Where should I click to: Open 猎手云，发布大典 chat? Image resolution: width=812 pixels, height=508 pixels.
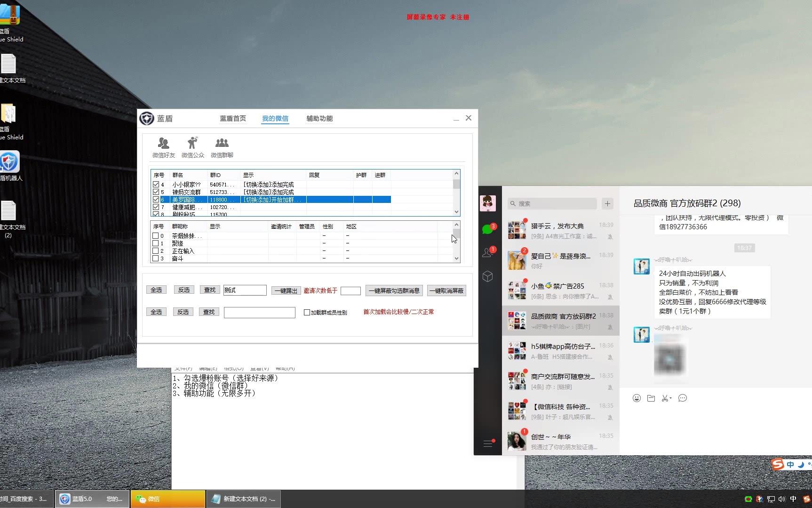click(561, 230)
